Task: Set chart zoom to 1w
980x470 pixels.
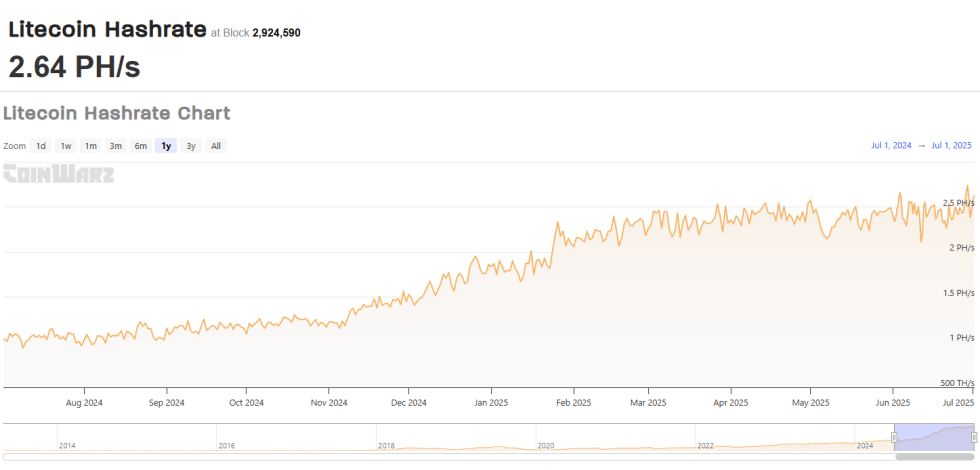Action: [66, 146]
